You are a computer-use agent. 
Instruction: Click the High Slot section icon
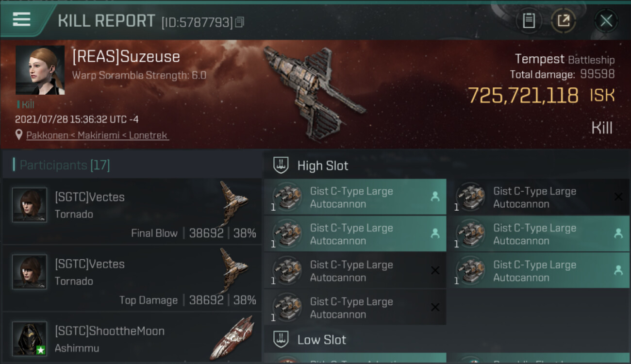281,165
